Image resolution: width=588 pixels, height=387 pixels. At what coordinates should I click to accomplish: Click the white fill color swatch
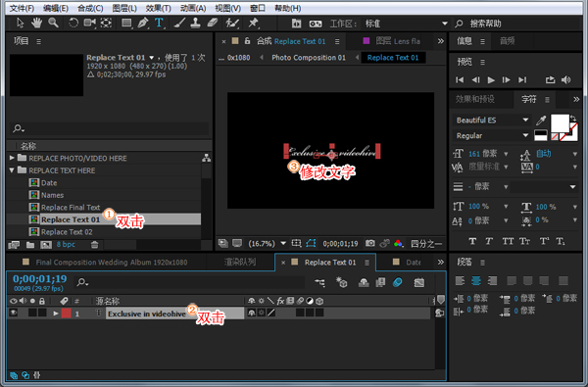coord(560,123)
